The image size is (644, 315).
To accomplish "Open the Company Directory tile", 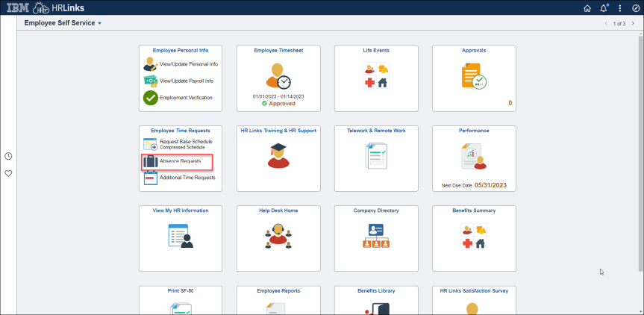I will pyautogui.click(x=376, y=237).
